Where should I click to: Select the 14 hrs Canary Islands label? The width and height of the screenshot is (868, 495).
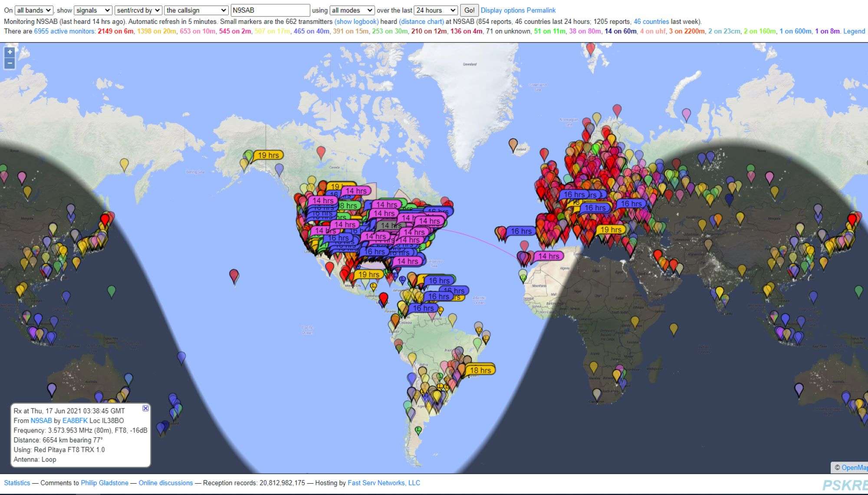click(x=549, y=256)
